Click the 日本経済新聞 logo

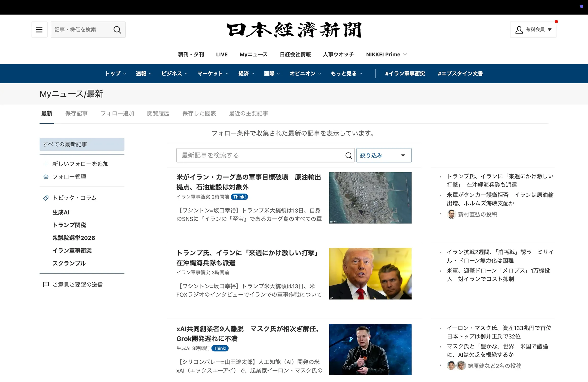click(294, 30)
